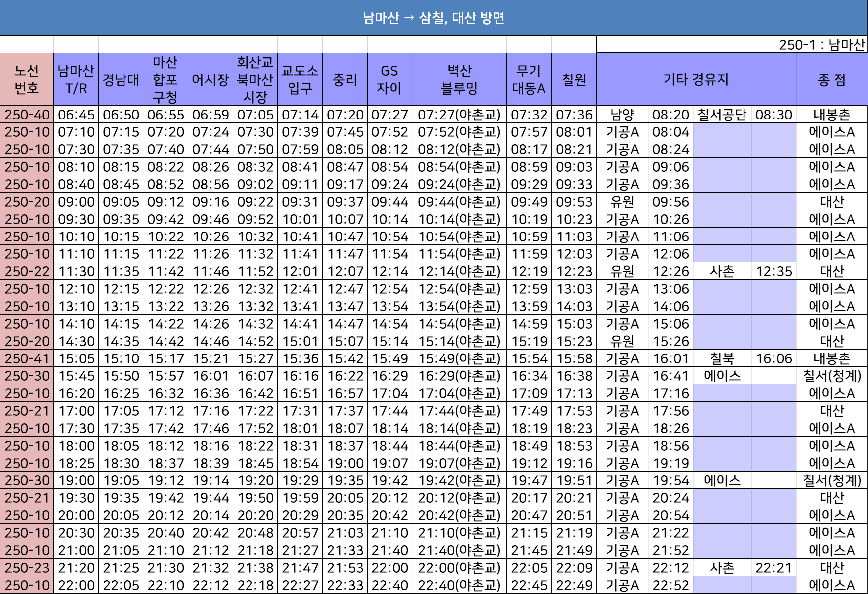Click '250-20' in the 09:00 departure row
The image size is (868, 594).
(27, 202)
